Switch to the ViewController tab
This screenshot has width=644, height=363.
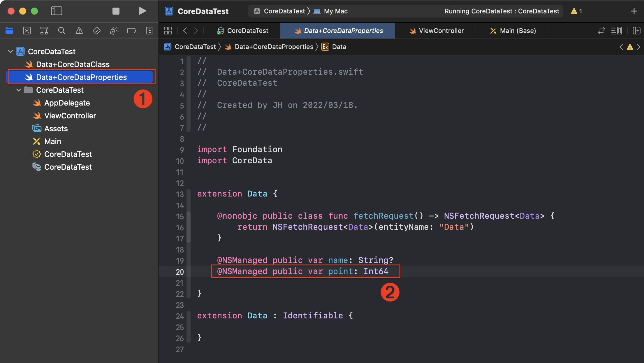point(436,31)
